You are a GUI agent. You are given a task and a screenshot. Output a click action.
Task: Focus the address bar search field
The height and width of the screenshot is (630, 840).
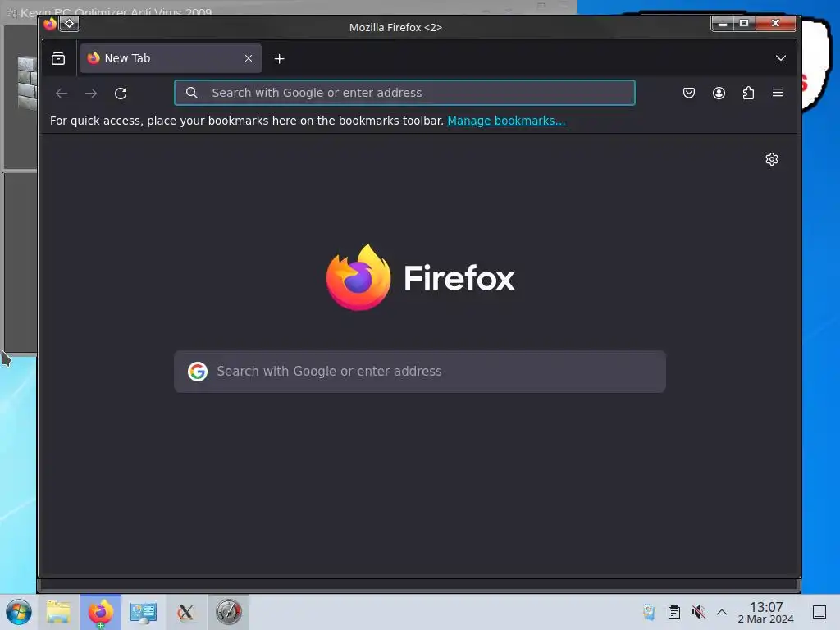(x=404, y=93)
